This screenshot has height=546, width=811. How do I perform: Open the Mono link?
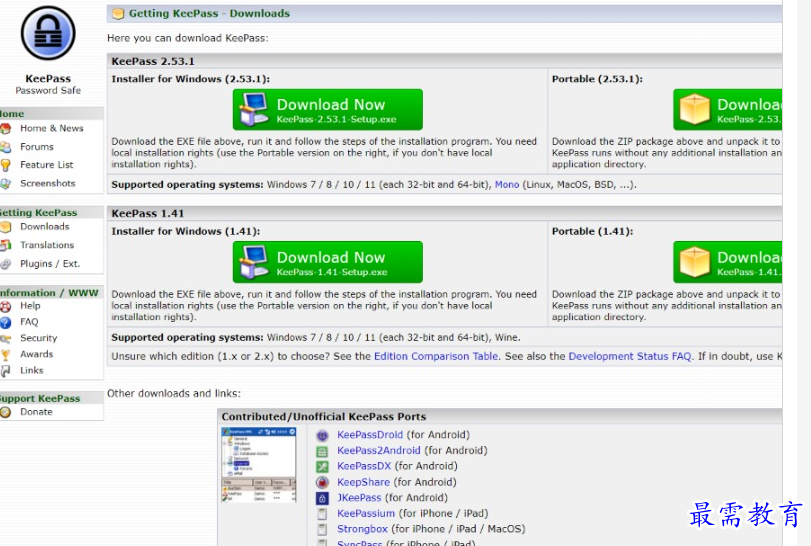pos(507,185)
